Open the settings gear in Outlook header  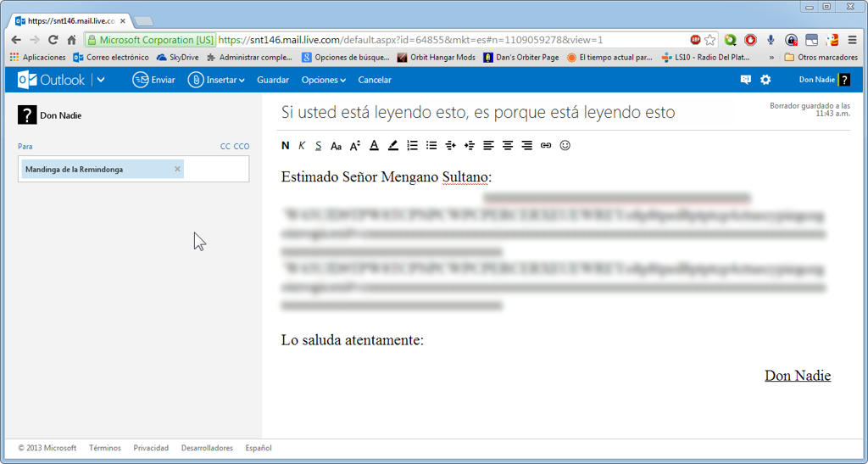click(765, 80)
